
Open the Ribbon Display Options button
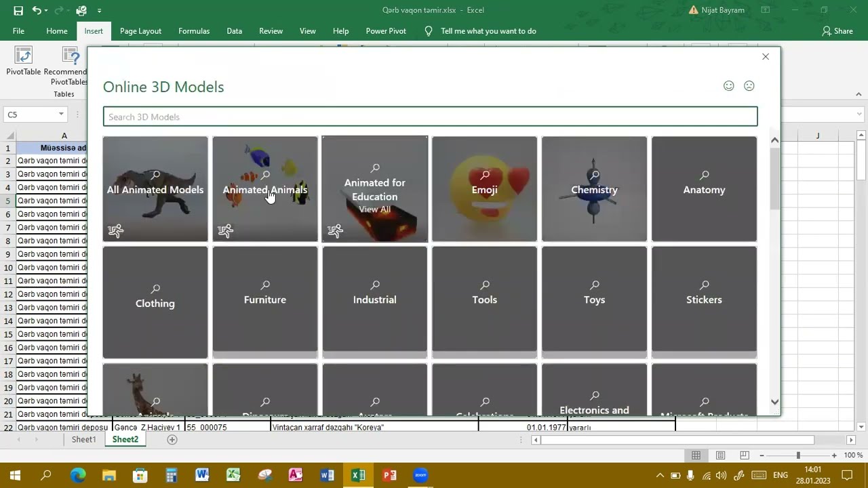[765, 10]
